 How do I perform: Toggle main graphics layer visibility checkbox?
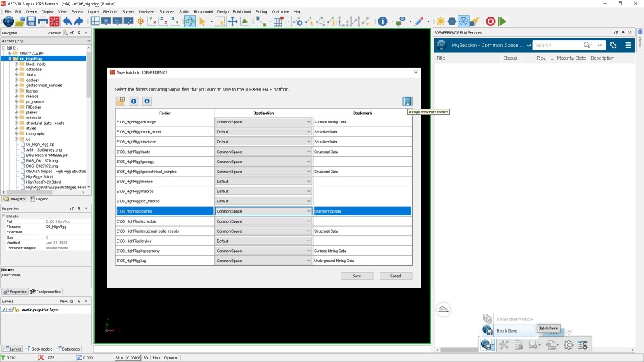[x=4, y=310]
